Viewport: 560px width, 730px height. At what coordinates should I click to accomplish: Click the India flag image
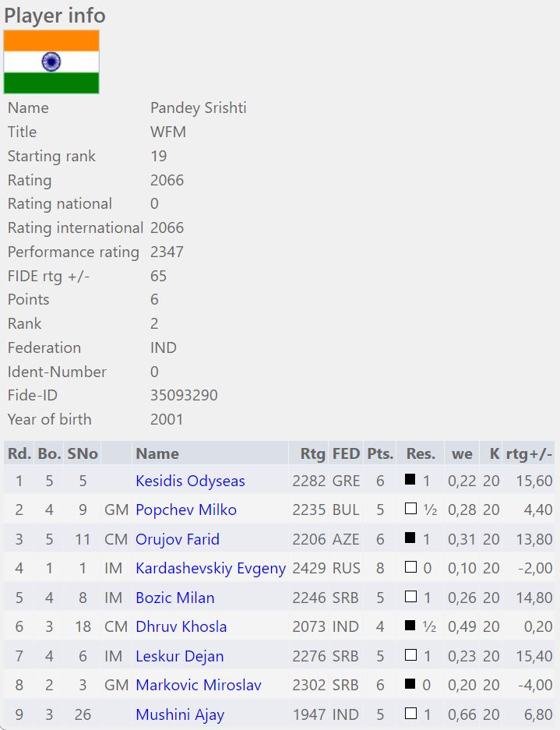tap(51, 62)
